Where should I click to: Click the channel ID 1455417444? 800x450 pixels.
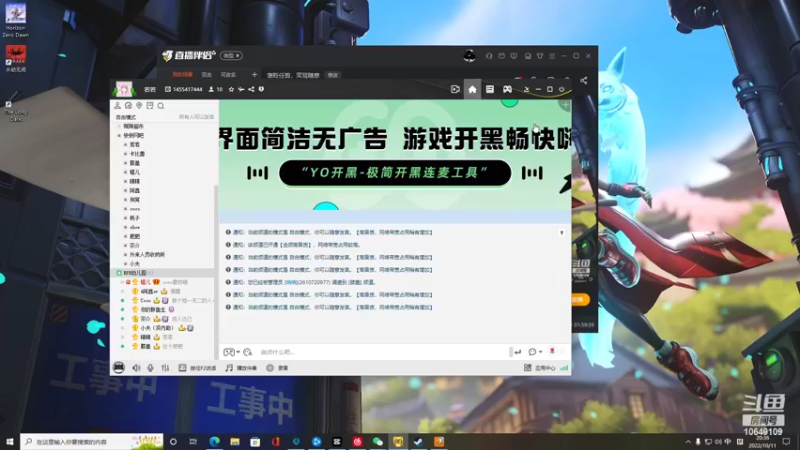tap(187, 89)
